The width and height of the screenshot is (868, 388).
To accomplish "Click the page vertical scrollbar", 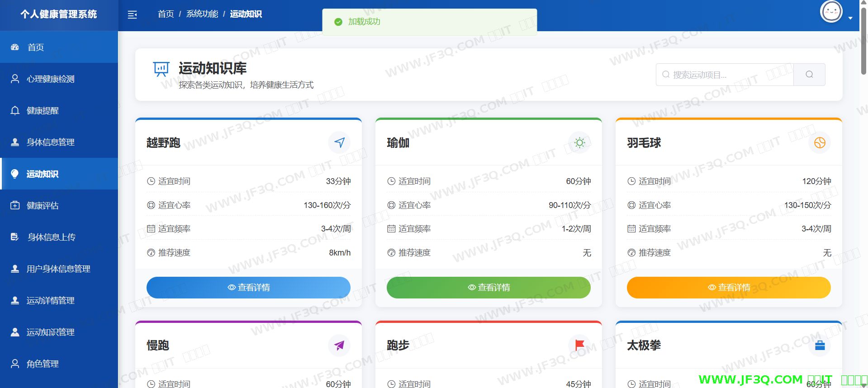I will [863, 41].
